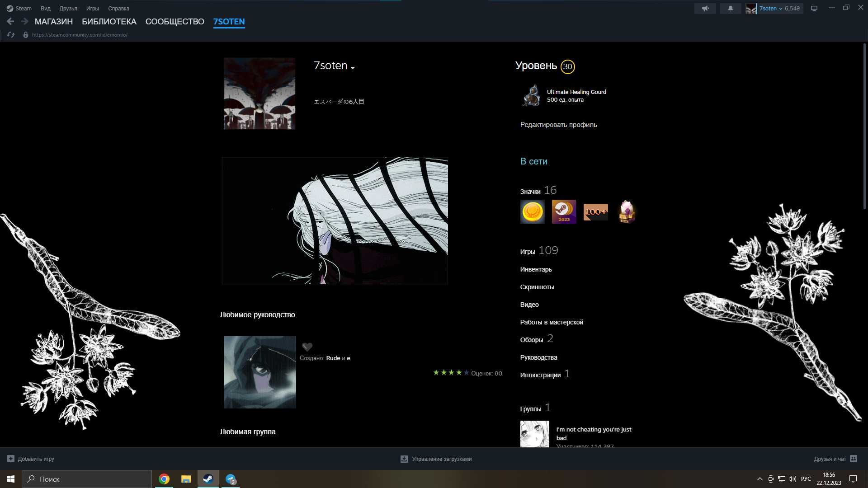
Task: Open group I'm not cheating you're just bad
Action: pyautogui.click(x=594, y=434)
